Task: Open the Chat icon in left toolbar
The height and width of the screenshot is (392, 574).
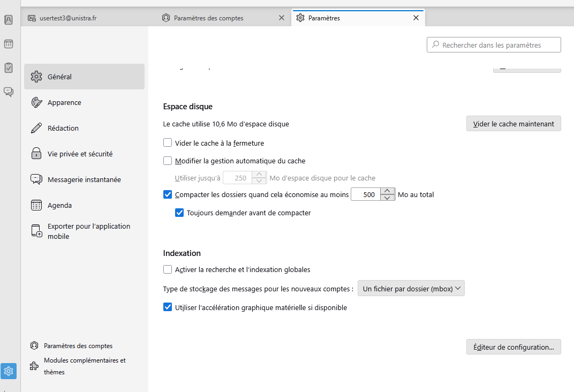Action: (x=9, y=92)
